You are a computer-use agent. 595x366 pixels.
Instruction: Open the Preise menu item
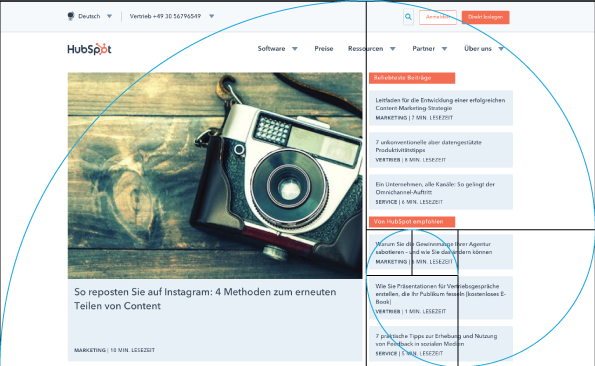(324, 49)
